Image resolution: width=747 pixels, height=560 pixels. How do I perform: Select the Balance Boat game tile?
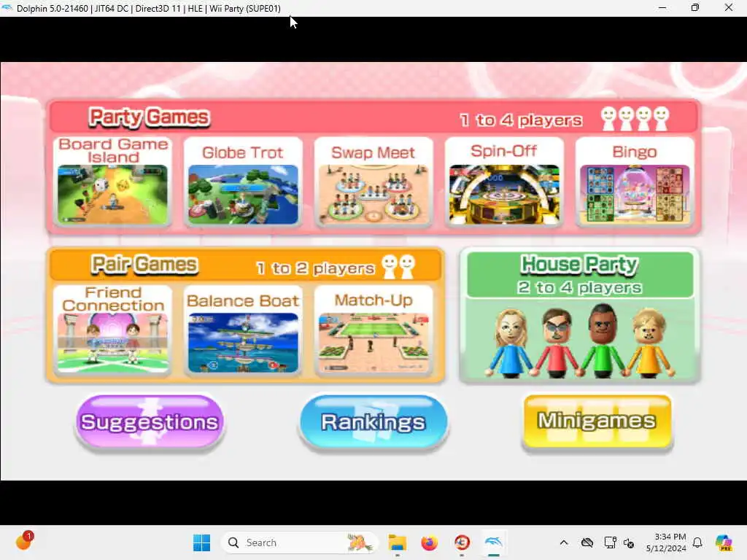[x=243, y=330]
